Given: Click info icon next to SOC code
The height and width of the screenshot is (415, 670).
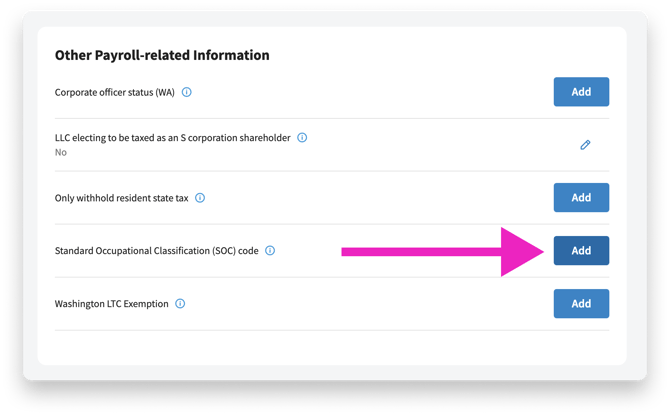Looking at the screenshot, I should pos(270,251).
